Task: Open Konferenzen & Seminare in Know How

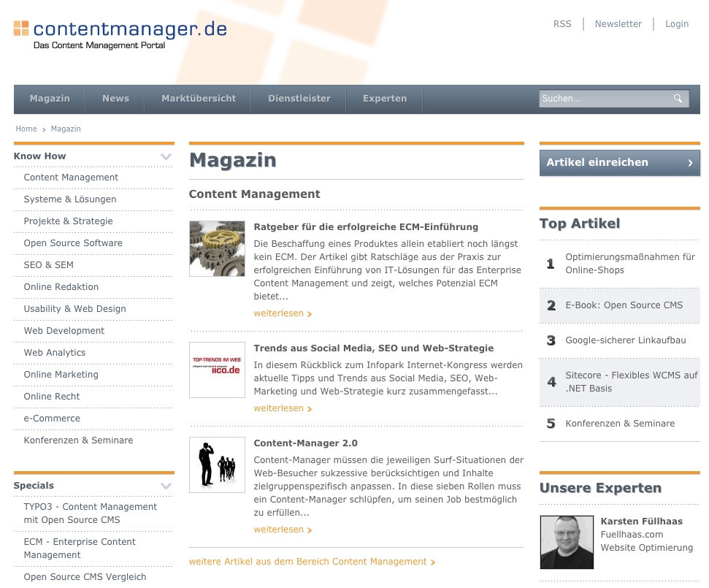Action: point(79,440)
